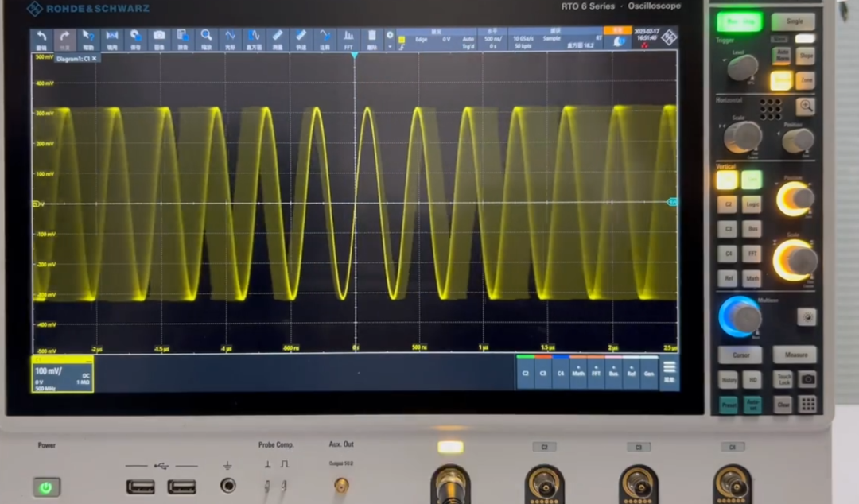The height and width of the screenshot is (504, 859).
Task: Select the Gen tab in signal bar
Action: point(649,372)
